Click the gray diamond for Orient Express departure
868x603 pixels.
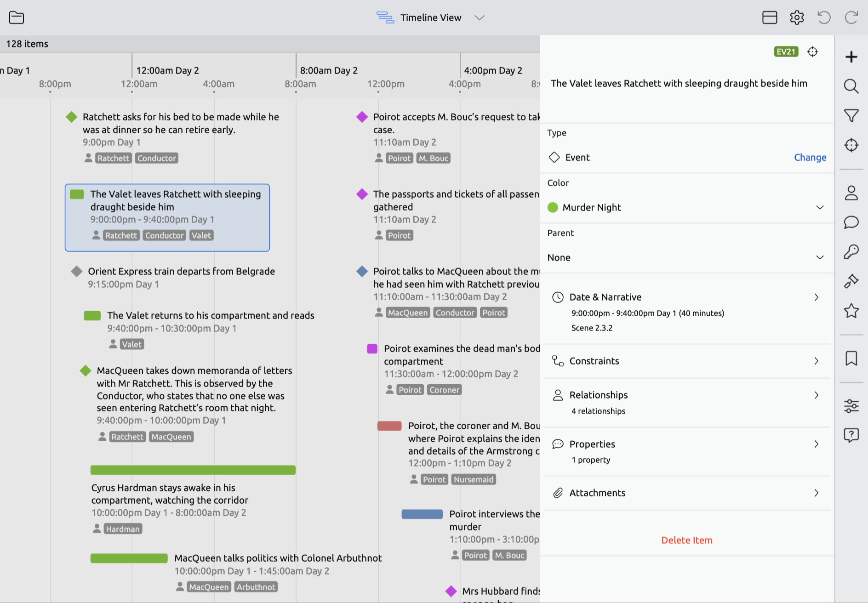[x=77, y=271]
